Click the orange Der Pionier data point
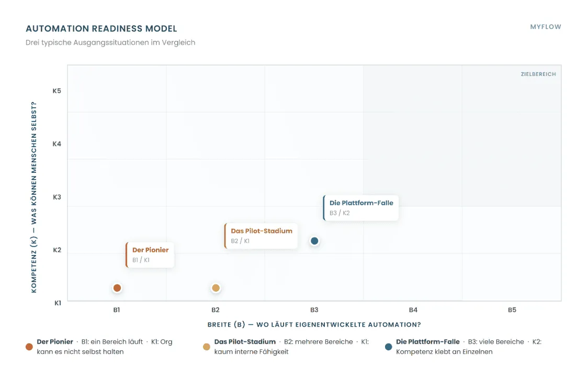Screen dimensions: 588x377 pyautogui.click(x=117, y=288)
